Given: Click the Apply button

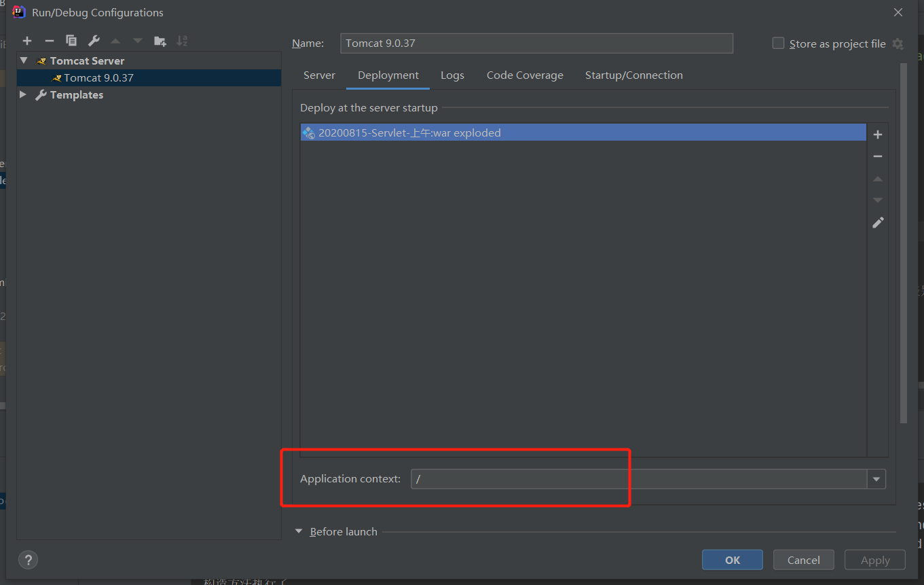Looking at the screenshot, I should click(x=875, y=560).
